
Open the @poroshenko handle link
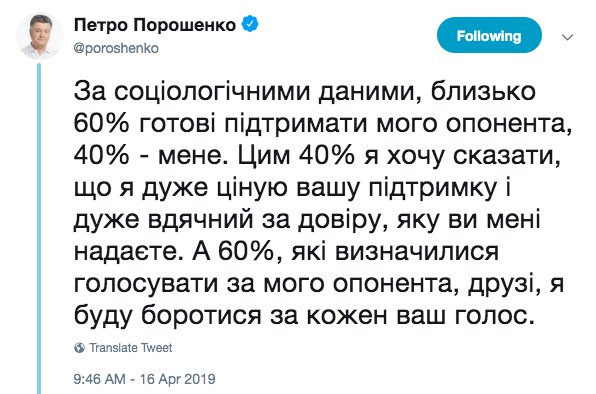coord(116,49)
